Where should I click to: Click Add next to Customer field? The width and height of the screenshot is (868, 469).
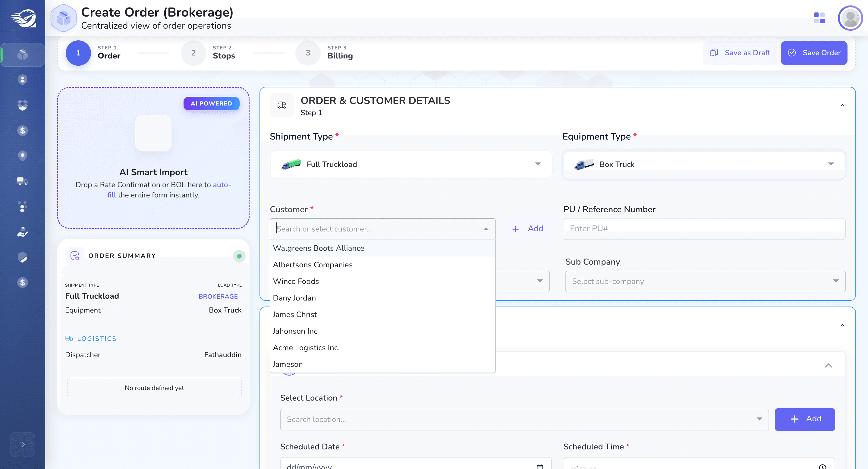click(x=527, y=229)
